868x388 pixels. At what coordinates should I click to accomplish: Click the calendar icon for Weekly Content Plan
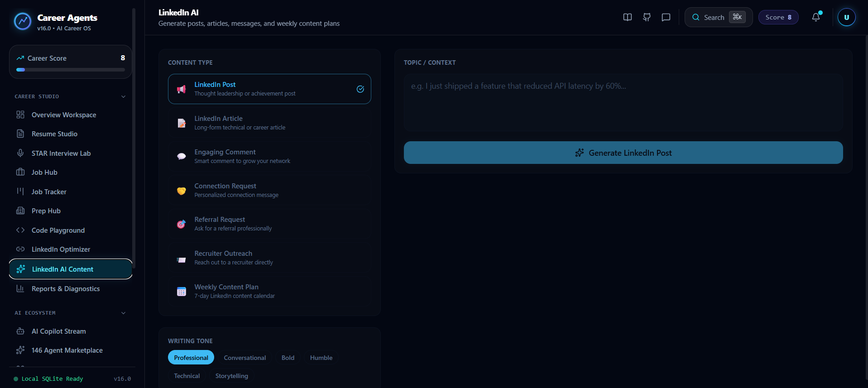(x=182, y=292)
